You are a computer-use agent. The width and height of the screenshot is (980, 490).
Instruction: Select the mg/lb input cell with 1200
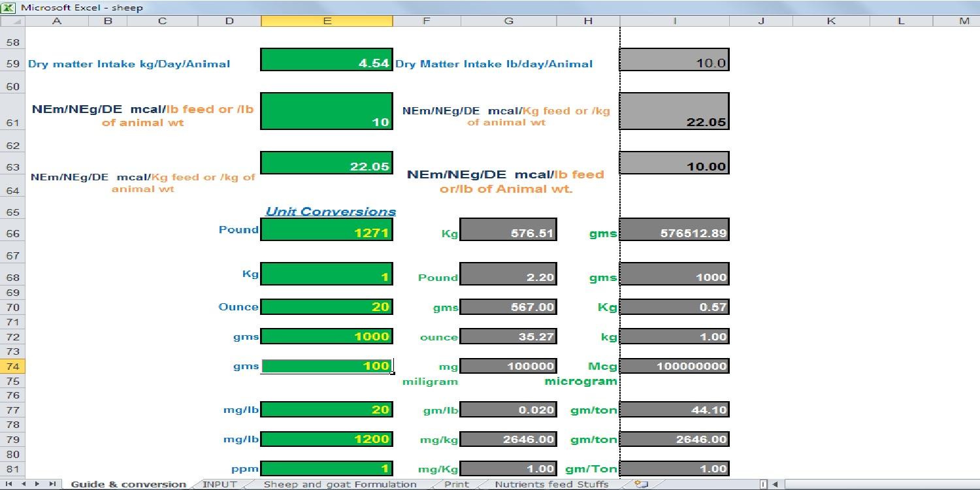pos(327,439)
